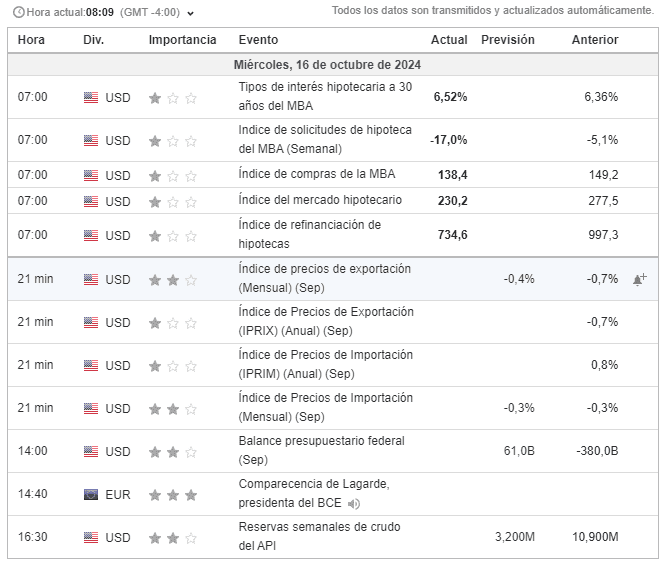
Task: Open Indice de solicitudes de hipoteca del MBA event
Action: (325, 139)
